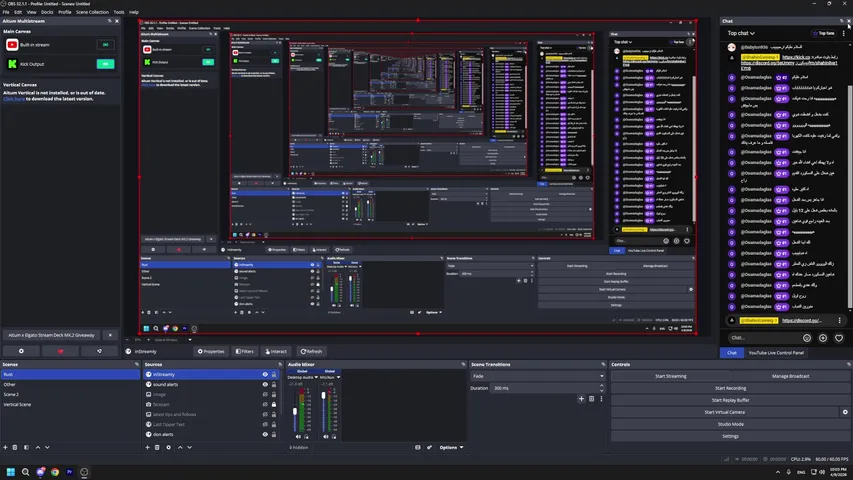Open the File menu

6,12
